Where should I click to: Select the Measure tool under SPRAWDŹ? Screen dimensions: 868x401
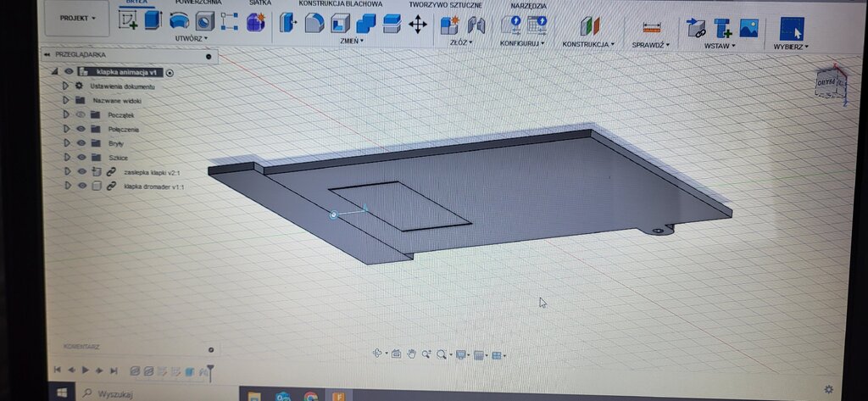(651, 27)
